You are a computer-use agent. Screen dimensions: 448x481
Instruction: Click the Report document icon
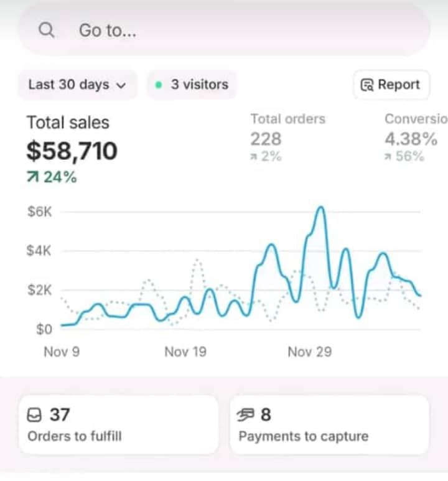(x=368, y=85)
